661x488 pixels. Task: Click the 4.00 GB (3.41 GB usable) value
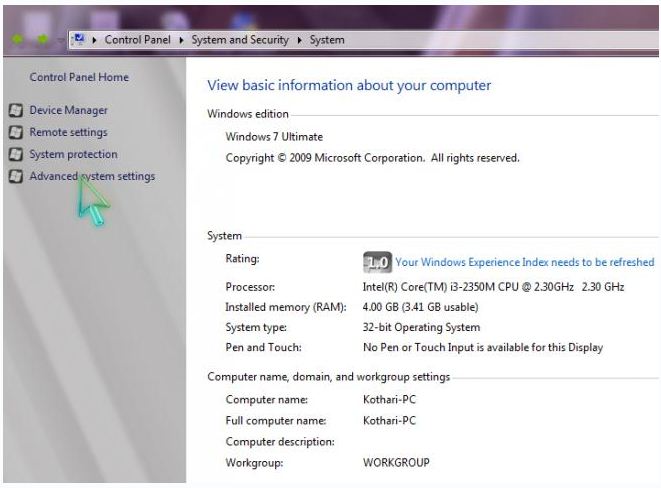[x=420, y=307]
